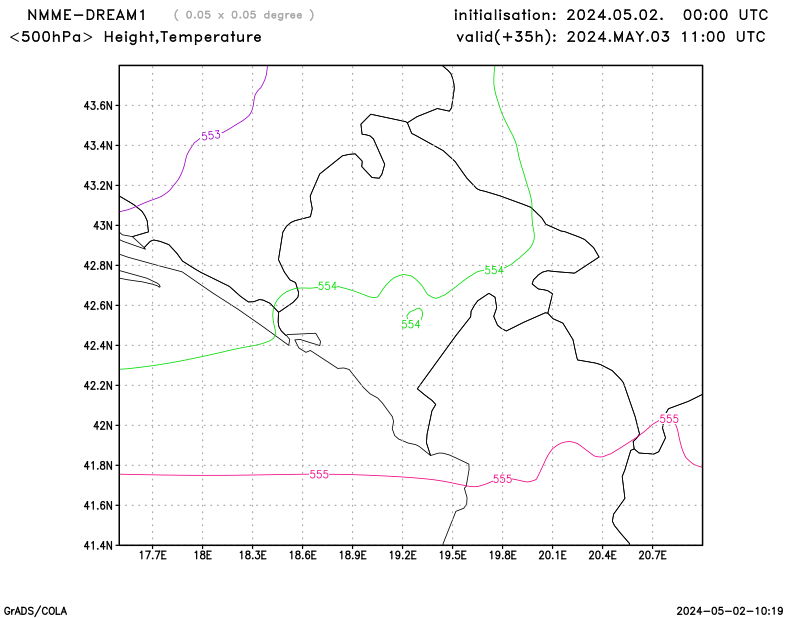This screenshot has width=800, height=618.
Task: Click the 19.5E longitude axis label
Action: tap(453, 555)
